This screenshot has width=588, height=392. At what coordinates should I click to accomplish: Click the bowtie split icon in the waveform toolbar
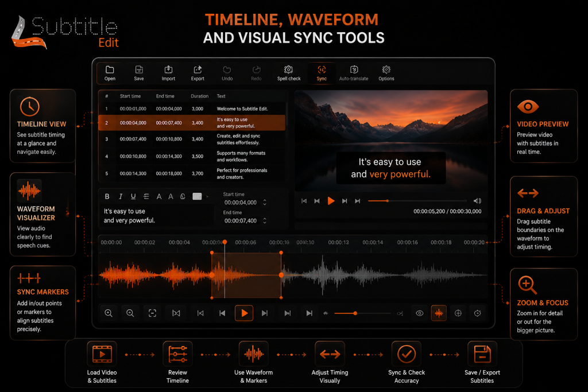(176, 313)
